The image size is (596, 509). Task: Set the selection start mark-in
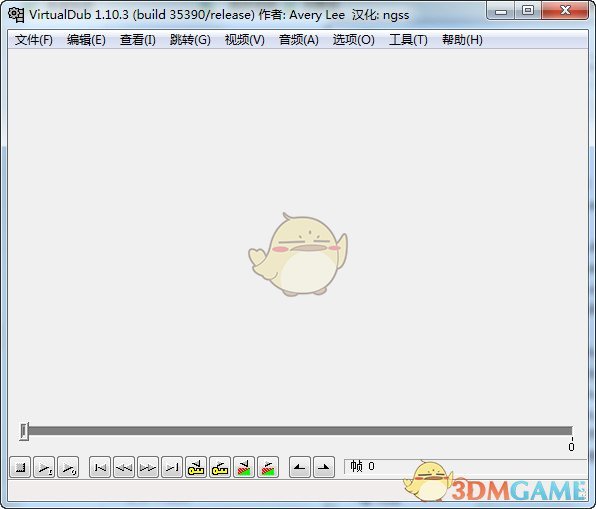click(300, 467)
